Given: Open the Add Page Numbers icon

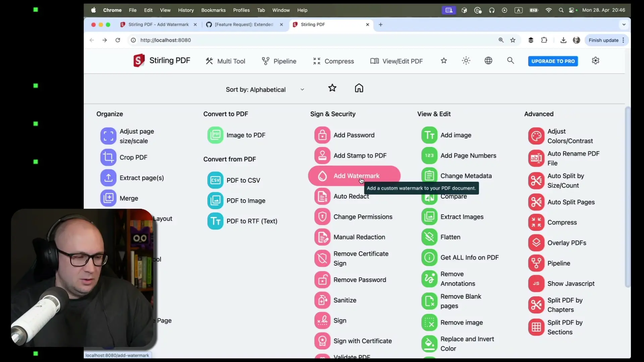Looking at the screenshot, I should click(429, 156).
